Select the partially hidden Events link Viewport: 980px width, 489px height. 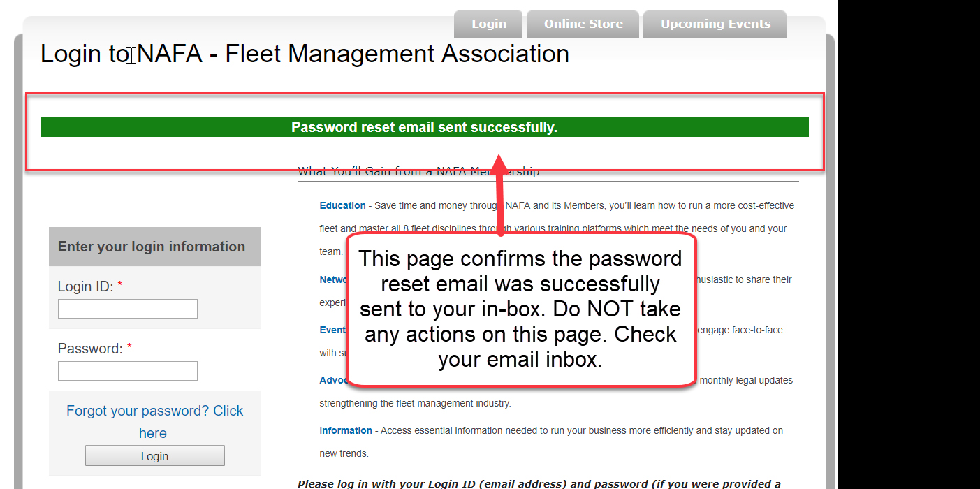[333, 330]
